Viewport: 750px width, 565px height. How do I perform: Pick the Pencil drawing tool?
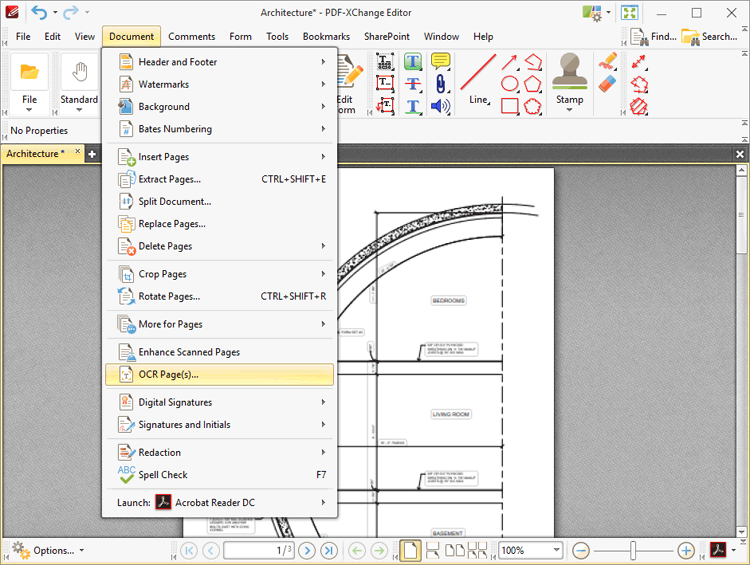pos(607,62)
